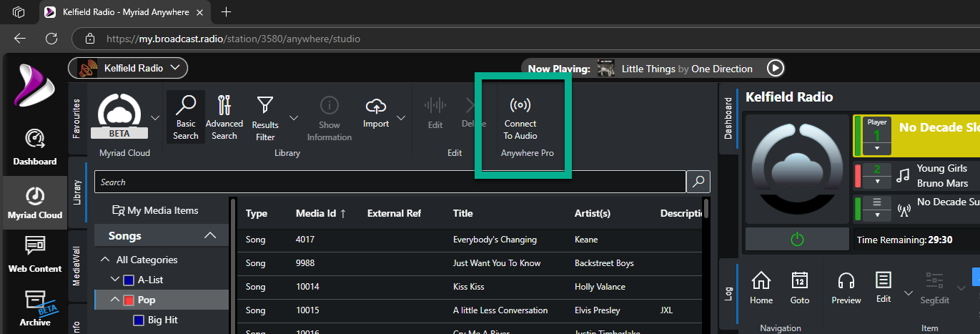Click the Now Playing album thumbnail
Image resolution: width=980 pixels, height=334 pixels.
[606, 69]
